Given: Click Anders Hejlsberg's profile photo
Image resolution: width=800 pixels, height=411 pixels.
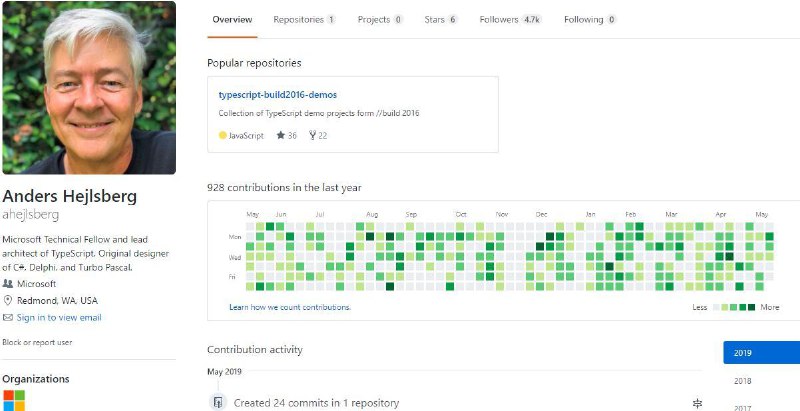Looking at the screenshot, I should [x=89, y=88].
